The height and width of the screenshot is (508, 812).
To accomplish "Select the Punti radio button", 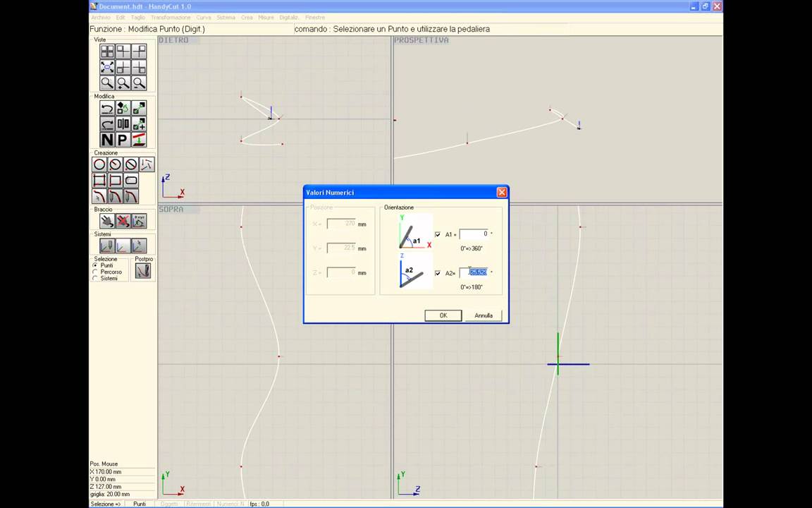I will pyautogui.click(x=95, y=265).
